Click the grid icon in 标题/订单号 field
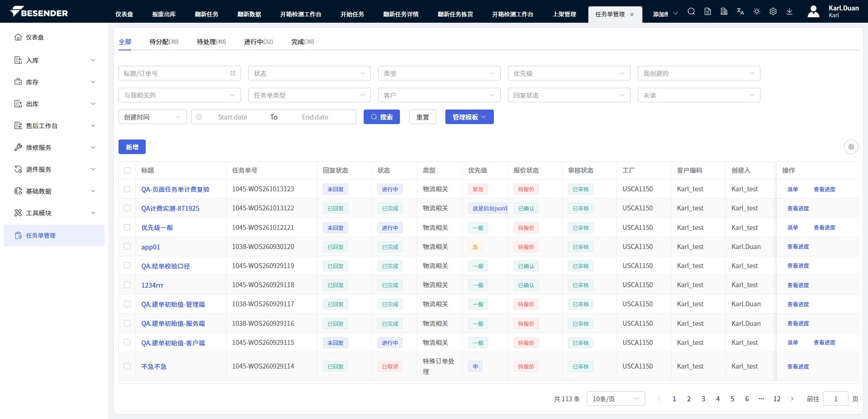This screenshot has width=868, height=419. coord(233,73)
